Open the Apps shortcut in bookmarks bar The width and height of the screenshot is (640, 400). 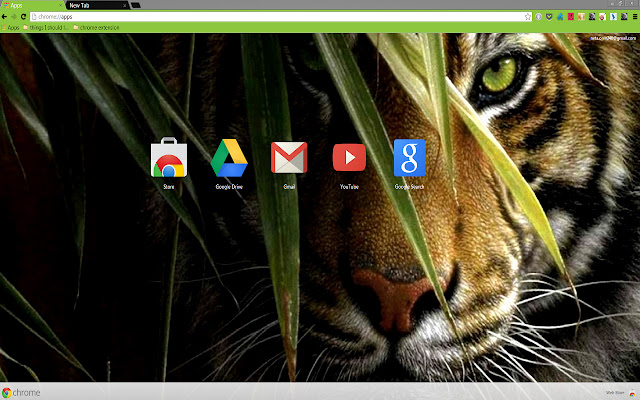(x=10, y=28)
